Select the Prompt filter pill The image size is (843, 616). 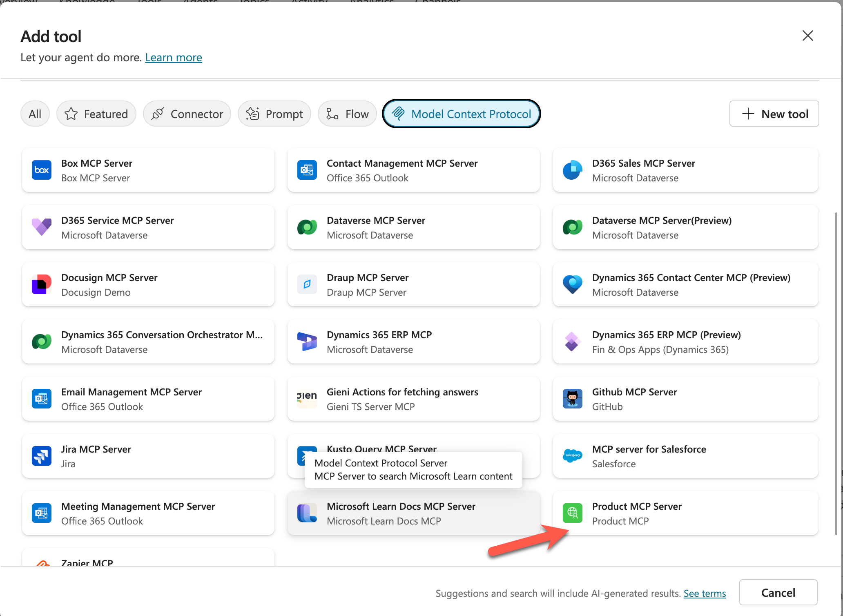tap(274, 114)
